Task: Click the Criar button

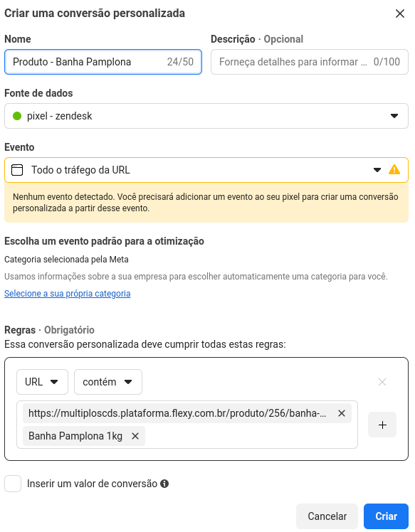Action: 386,516
